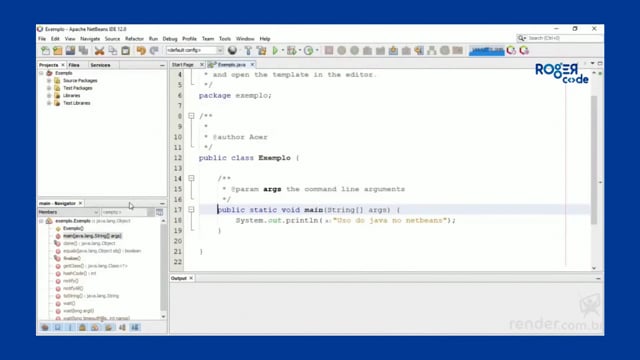Select Exemplo() constructor in Navigator
The height and width of the screenshot is (360, 640).
(x=73, y=229)
